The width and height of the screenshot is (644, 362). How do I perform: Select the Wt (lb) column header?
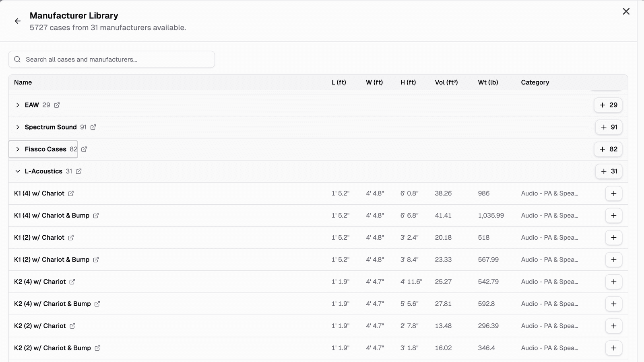click(488, 82)
